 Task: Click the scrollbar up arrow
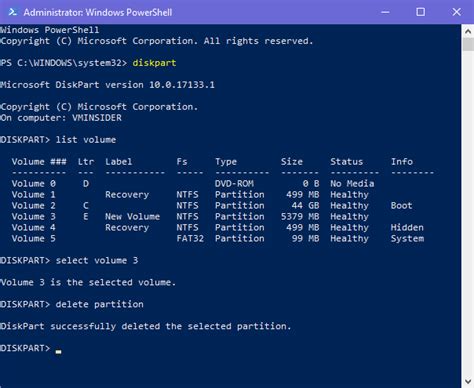[468, 32]
